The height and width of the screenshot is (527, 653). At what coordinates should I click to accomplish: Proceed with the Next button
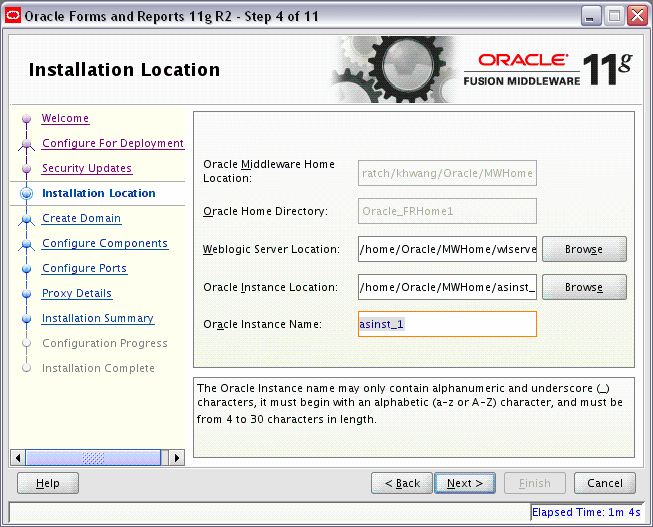[465, 483]
